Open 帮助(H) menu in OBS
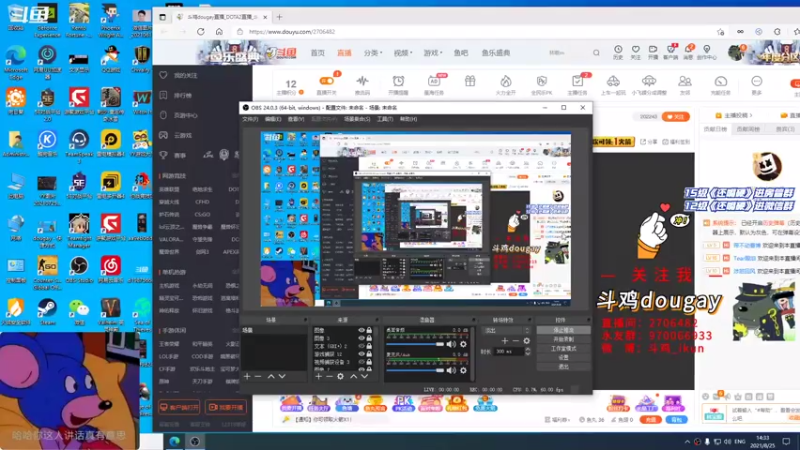Viewport: 800px width, 450px height. coord(408,119)
